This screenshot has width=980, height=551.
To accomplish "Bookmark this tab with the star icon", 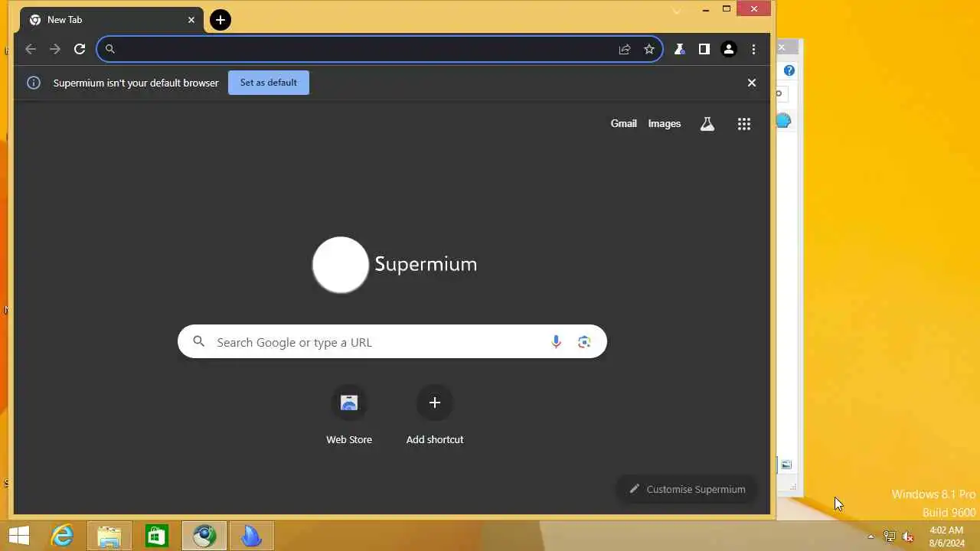I will click(649, 49).
